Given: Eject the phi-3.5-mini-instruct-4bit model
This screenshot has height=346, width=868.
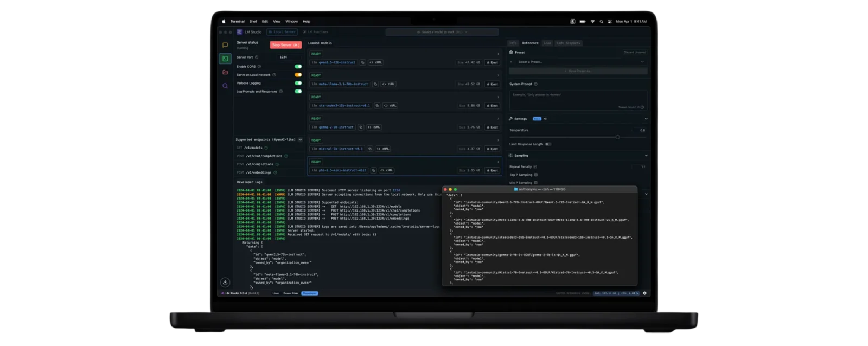Looking at the screenshot, I should [x=492, y=170].
